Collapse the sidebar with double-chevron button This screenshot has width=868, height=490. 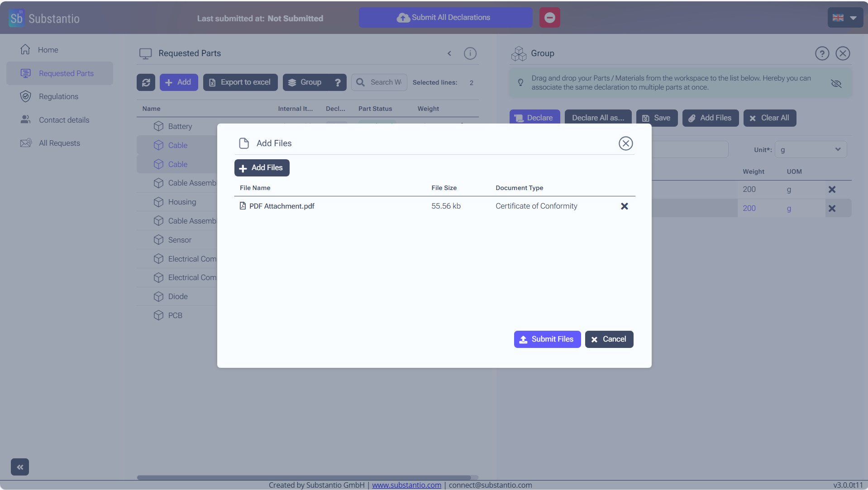20,467
